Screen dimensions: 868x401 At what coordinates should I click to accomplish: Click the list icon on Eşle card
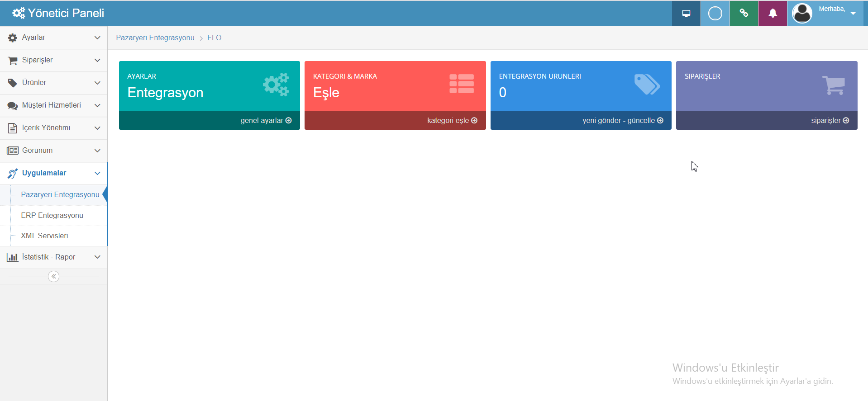coord(462,84)
